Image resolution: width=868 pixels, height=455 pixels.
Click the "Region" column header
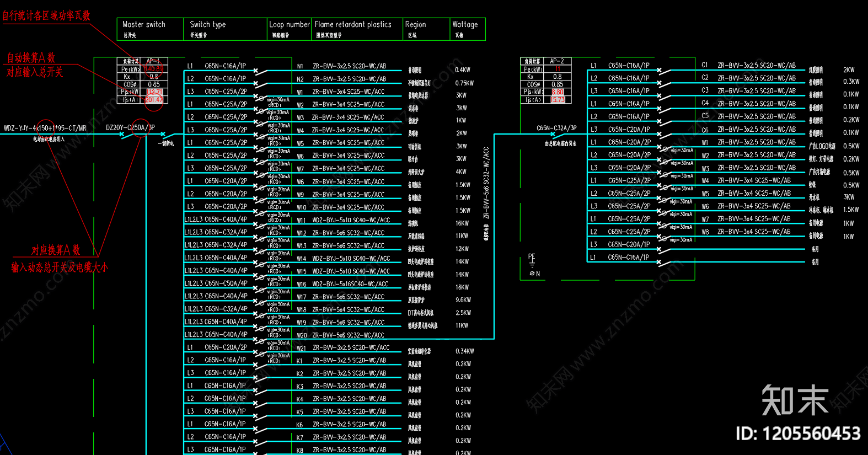pyautogui.click(x=415, y=24)
